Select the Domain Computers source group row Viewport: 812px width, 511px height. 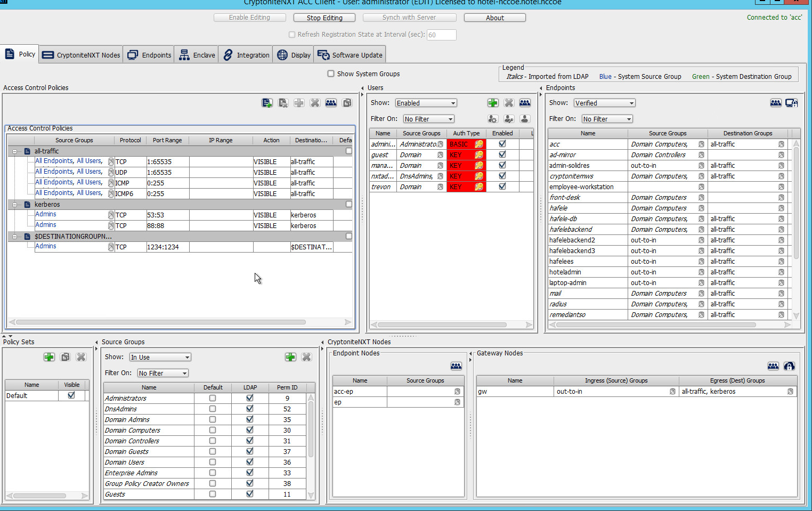pos(205,430)
